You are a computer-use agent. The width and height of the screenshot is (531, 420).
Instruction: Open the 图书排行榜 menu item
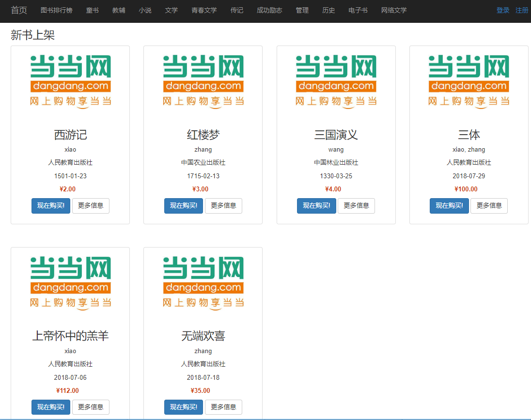click(57, 11)
